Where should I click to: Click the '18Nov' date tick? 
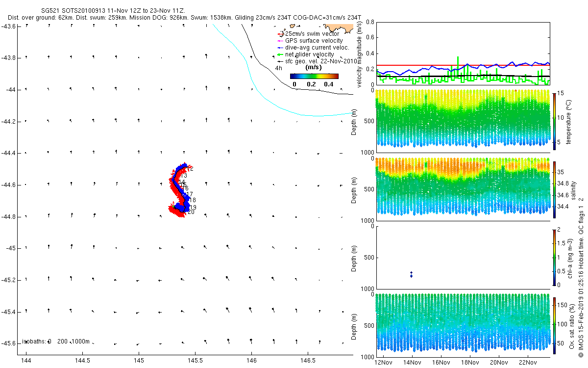470,363
